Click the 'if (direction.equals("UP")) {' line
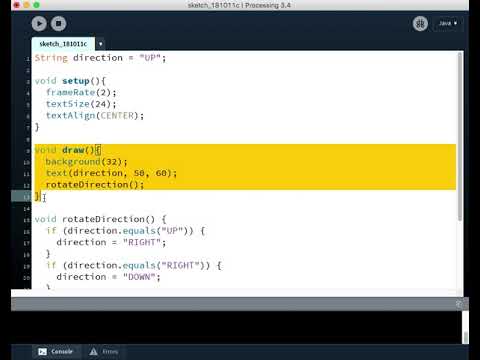The height and width of the screenshot is (360, 480). pos(126,231)
